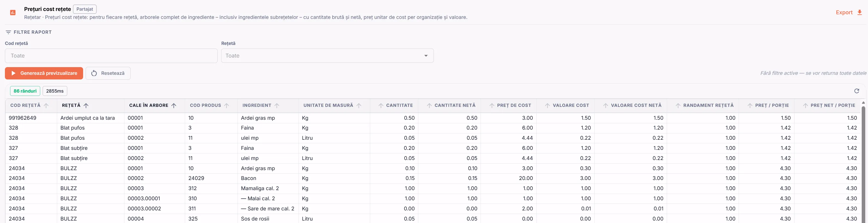Click sort arrow before RANDAMENT REȚETĂ
The height and width of the screenshot is (223, 868).
click(x=678, y=105)
